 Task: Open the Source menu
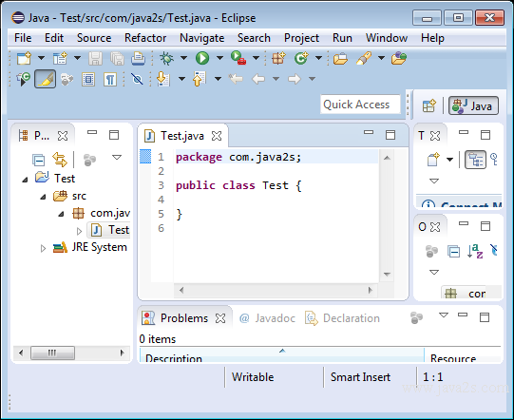click(x=94, y=38)
